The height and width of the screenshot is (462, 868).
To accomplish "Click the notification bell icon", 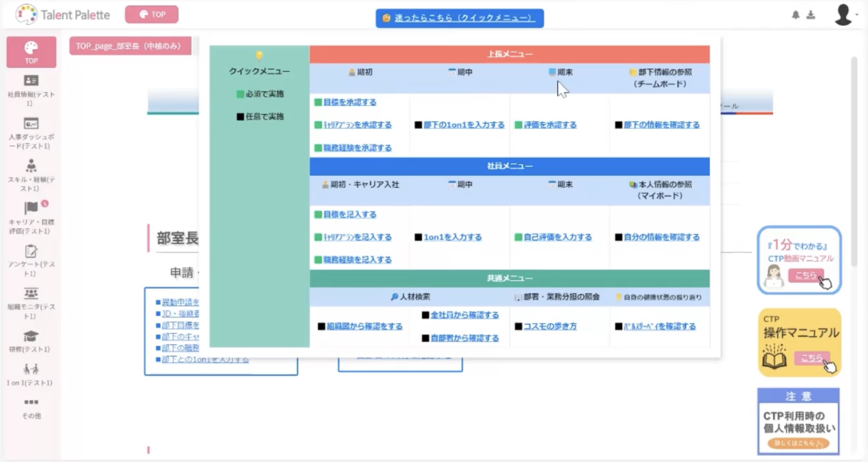I will click(795, 15).
